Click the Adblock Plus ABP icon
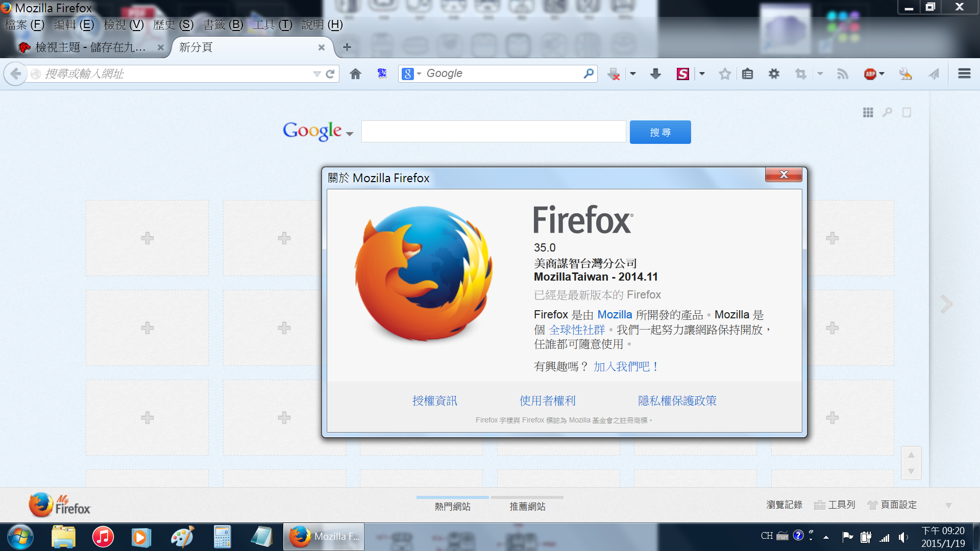The height and width of the screenshot is (551, 980). (870, 74)
